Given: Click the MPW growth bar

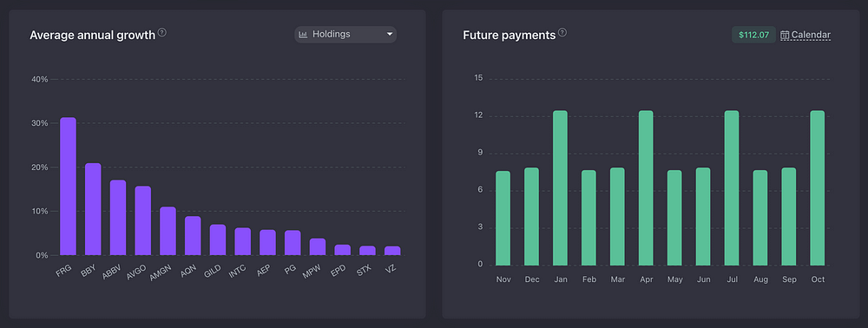Looking at the screenshot, I should (317, 247).
